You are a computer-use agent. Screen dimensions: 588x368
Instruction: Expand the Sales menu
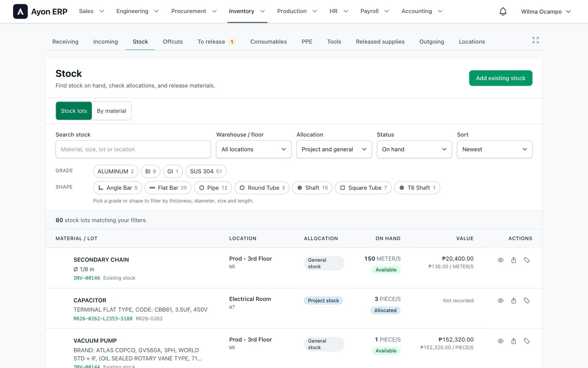pos(91,11)
